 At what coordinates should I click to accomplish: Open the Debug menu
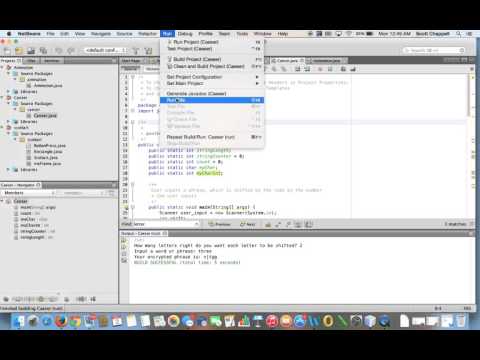(x=185, y=34)
